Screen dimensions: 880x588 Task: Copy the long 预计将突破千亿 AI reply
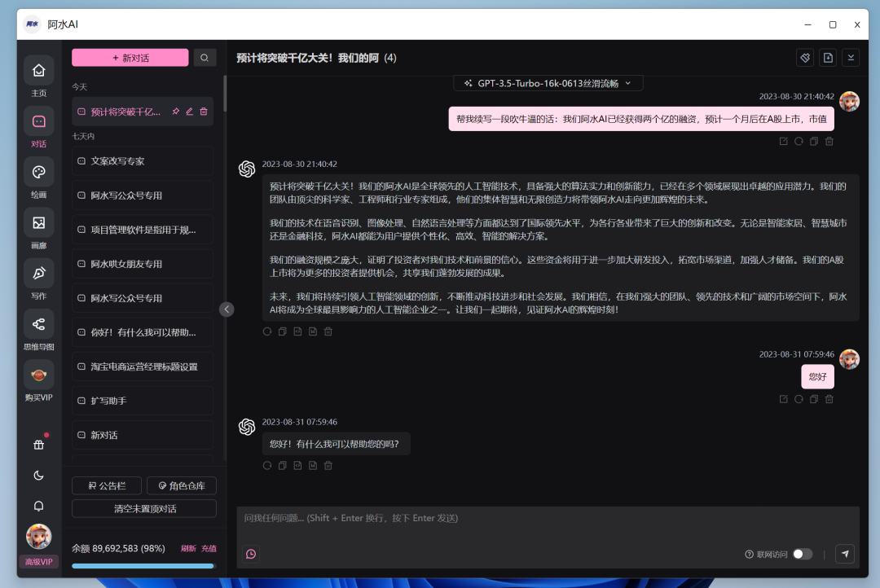[x=282, y=331]
